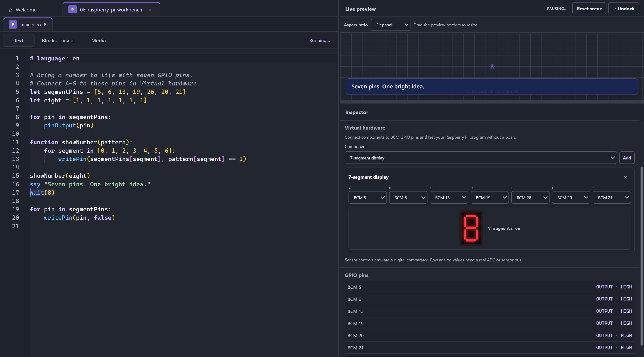The height and width of the screenshot is (357, 644).
Task: Click line number 1 in the gutter
Action: [x=17, y=58]
